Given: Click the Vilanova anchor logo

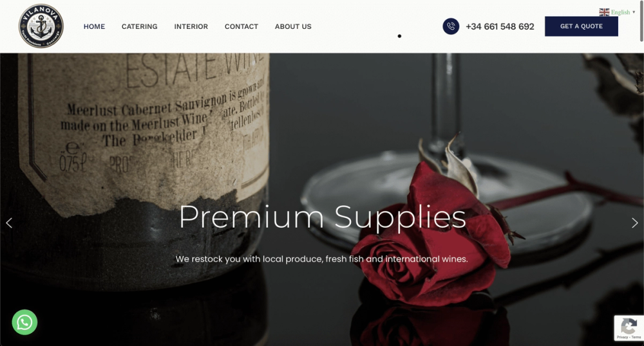Looking at the screenshot, I should (x=41, y=26).
